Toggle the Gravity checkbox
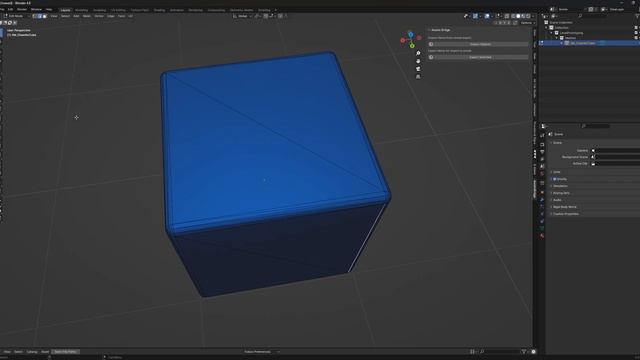This screenshot has width=640, height=360. coord(554,179)
